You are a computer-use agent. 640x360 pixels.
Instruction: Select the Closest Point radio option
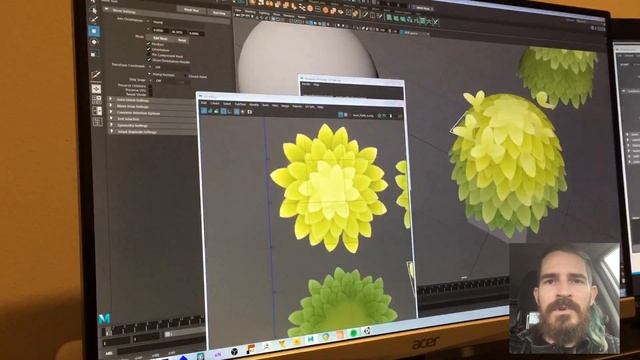click(185, 76)
